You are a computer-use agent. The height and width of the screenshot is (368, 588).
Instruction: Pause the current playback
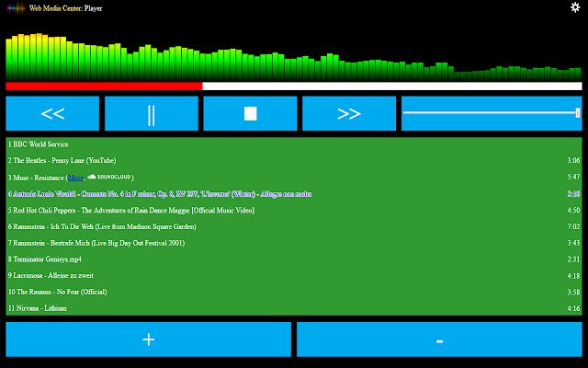[152, 113]
